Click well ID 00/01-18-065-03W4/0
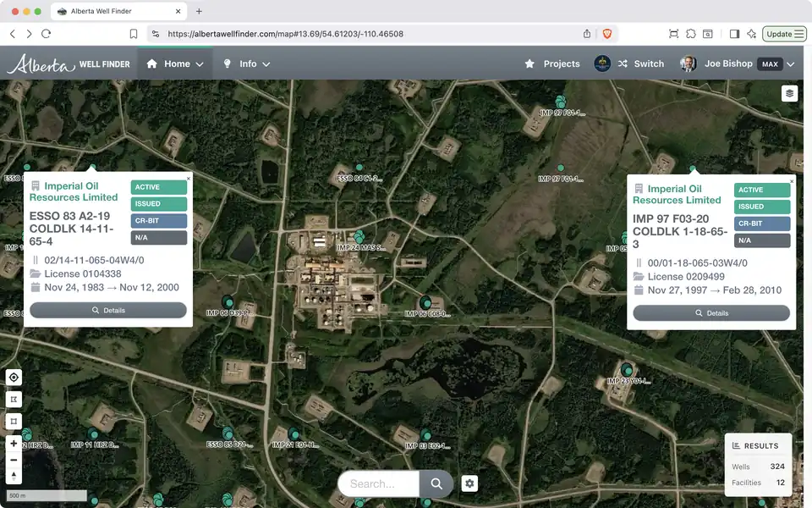 [698, 262]
